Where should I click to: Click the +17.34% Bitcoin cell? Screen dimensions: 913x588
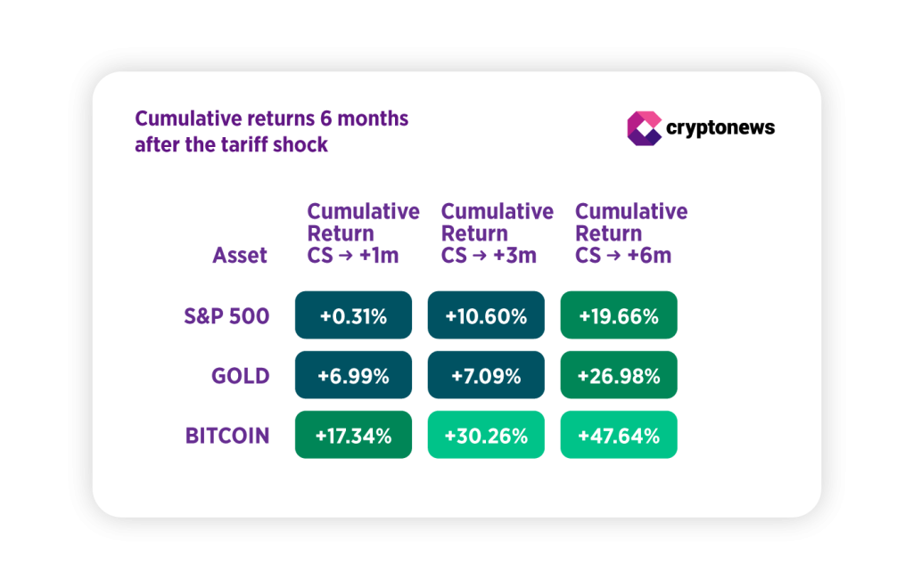[x=353, y=435]
